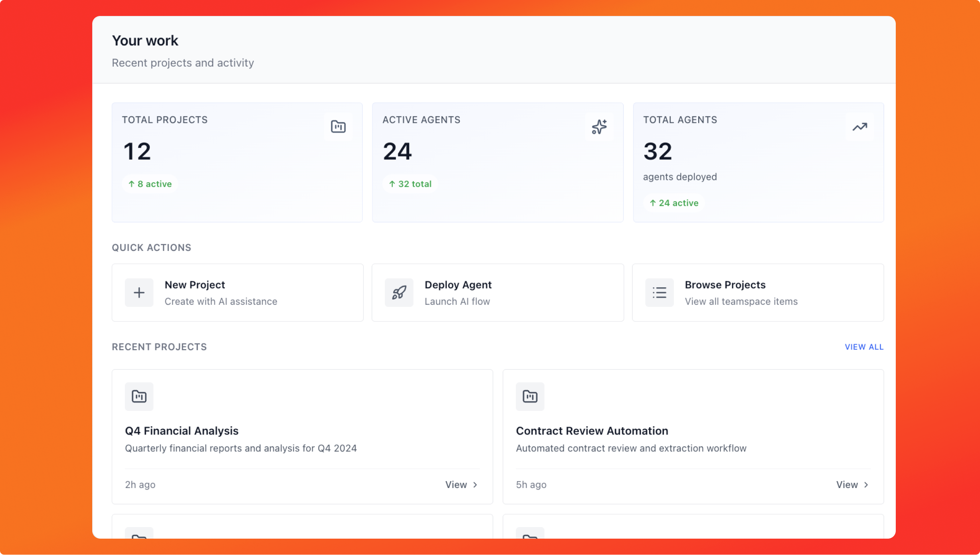Viewport: 980px width, 555px height.
Task: Click View on Q4 Financial Analysis
Action: point(456,484)
